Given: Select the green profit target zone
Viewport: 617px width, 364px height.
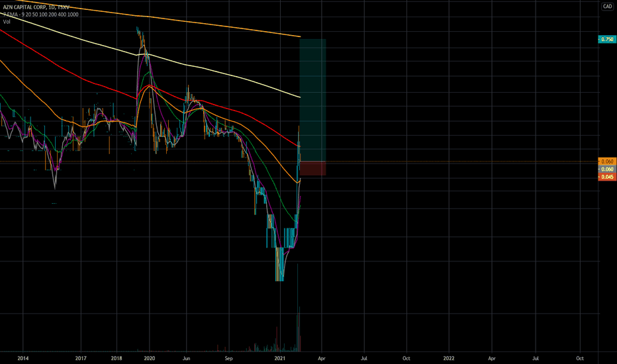Looking at the screenshot, I should click(x=313, y=100).
